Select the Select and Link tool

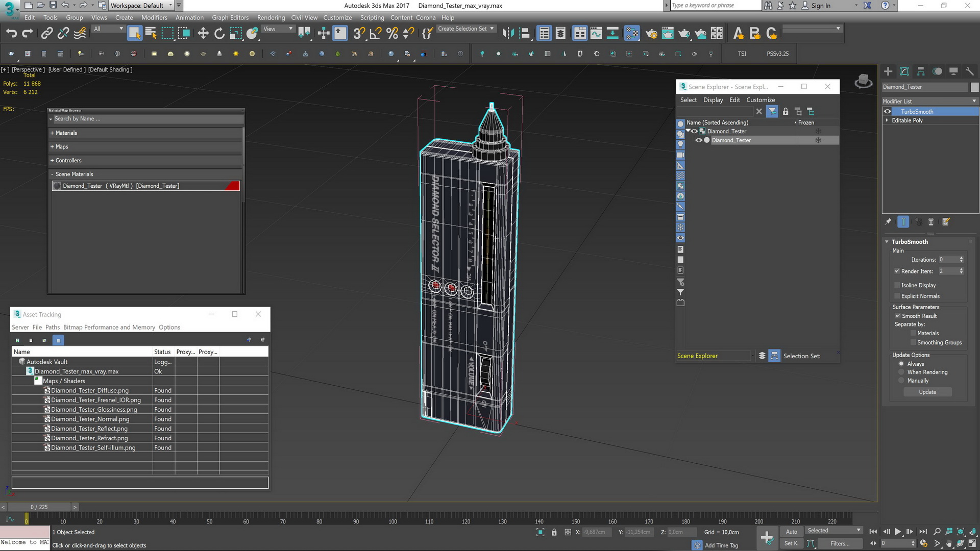pos(46,34)
